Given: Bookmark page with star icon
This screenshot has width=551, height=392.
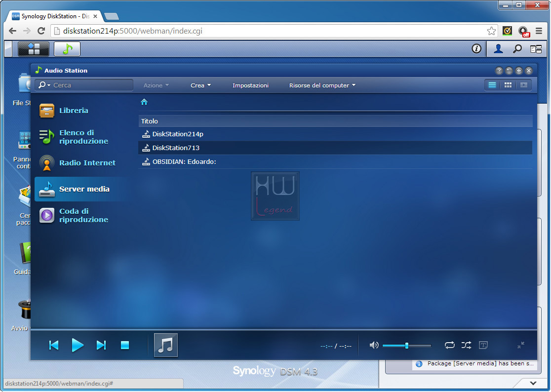Looking at the screenshot, I should point(491,31).
